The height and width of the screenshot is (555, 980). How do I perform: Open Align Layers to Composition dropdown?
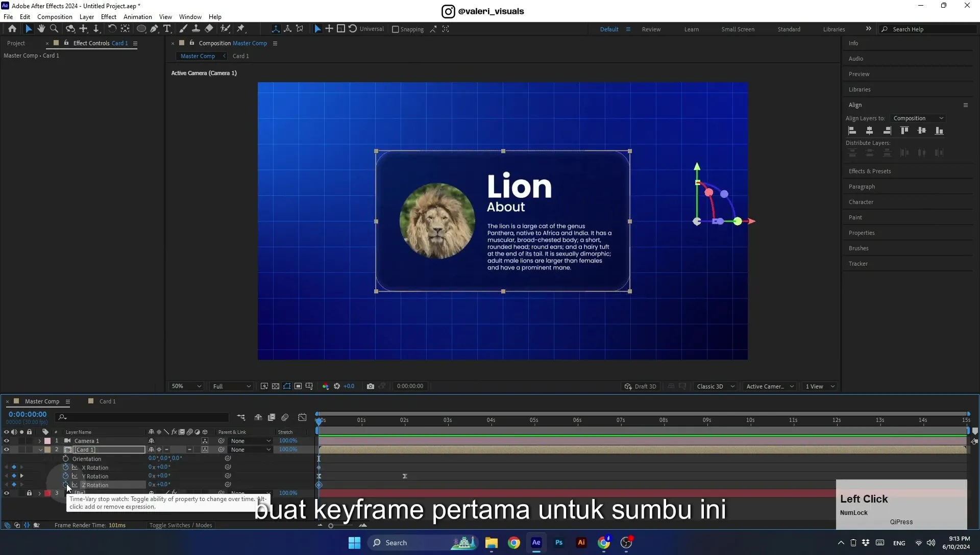click(918, 118)
